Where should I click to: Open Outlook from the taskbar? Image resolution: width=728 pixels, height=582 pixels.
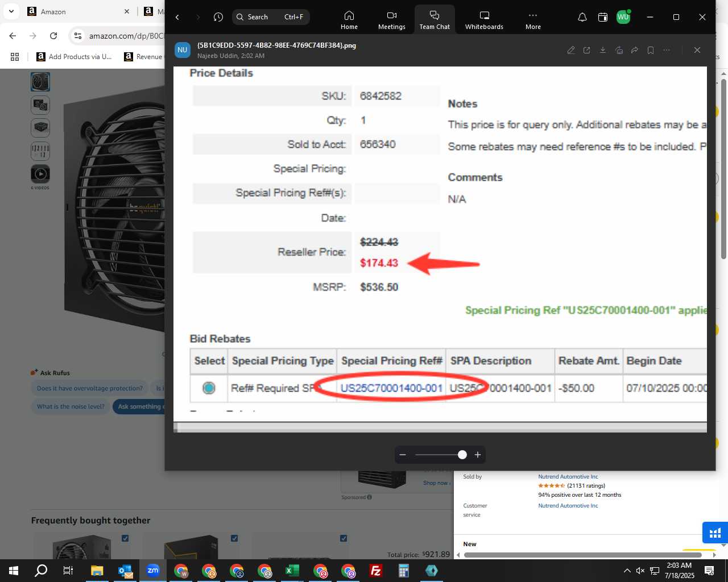tap(125, 571)
